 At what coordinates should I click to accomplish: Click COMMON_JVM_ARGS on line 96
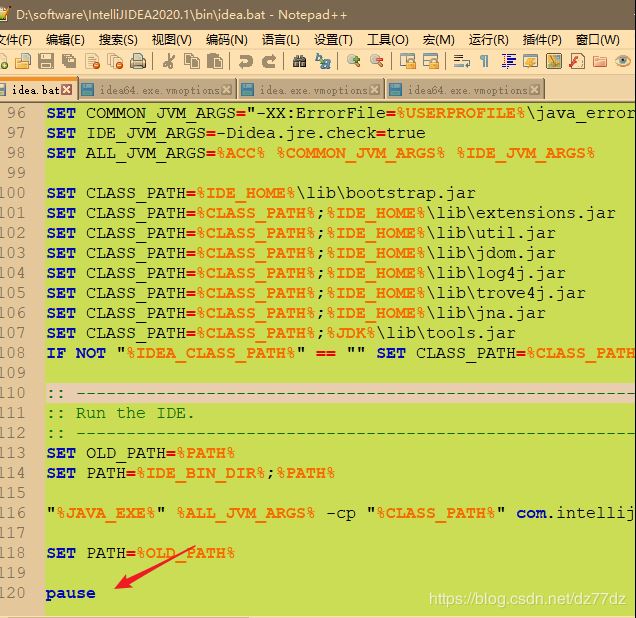pos(161,113)
